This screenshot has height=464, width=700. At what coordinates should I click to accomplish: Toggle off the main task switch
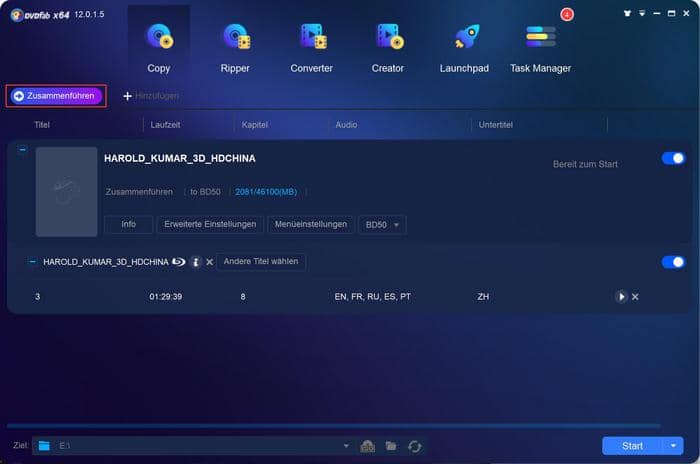coord(673,158)
